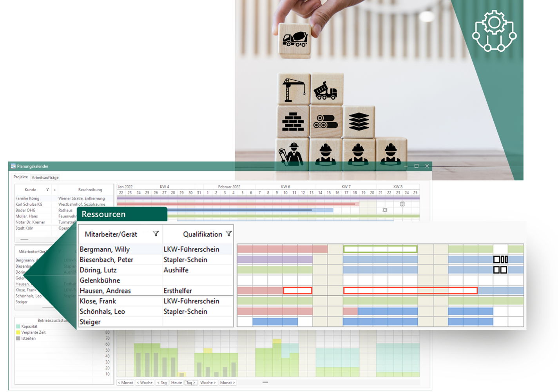558x392 pixels.
Task: Click the Mitarbeiter/Gerät filter funnel icon
Action: pos(156,234)
